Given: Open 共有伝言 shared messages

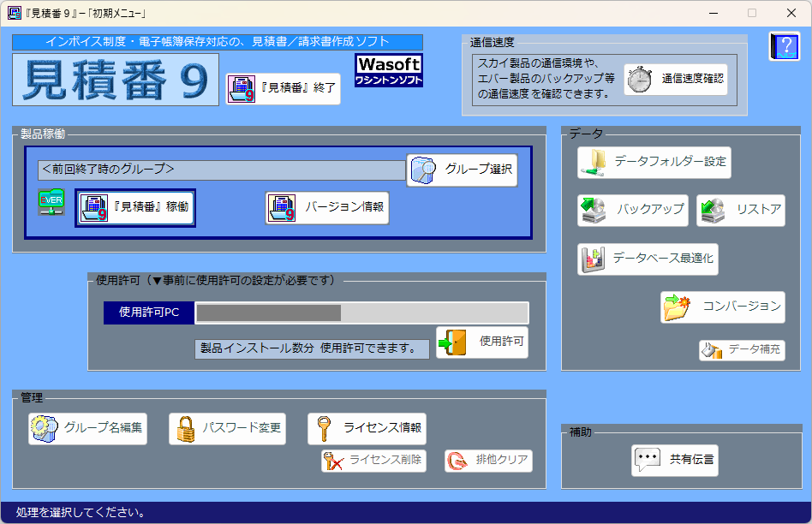Looking at the screenshot, I should click(675, 460).
